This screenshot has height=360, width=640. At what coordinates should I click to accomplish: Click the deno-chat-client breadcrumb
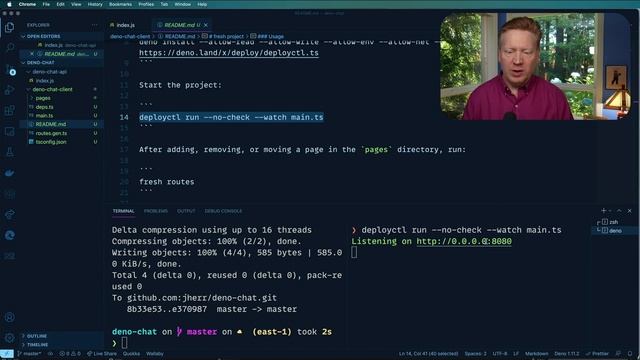pos(130,36)
